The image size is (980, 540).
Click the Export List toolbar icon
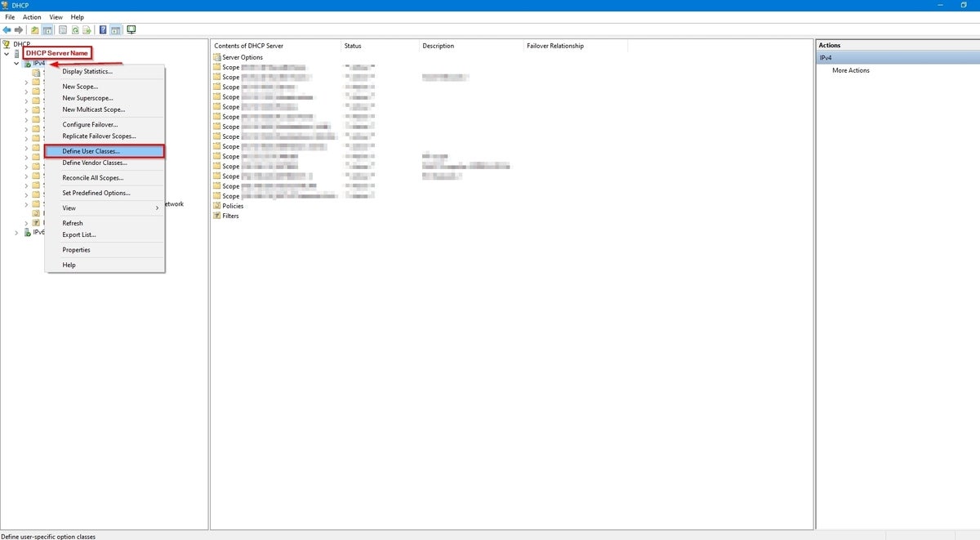[x=86, y=29]
